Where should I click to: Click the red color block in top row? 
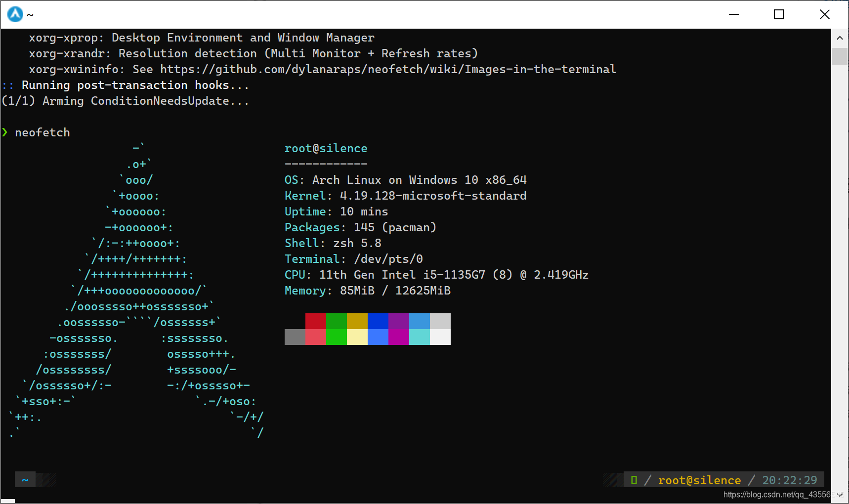pyautogui.click(x=316, y=321)
